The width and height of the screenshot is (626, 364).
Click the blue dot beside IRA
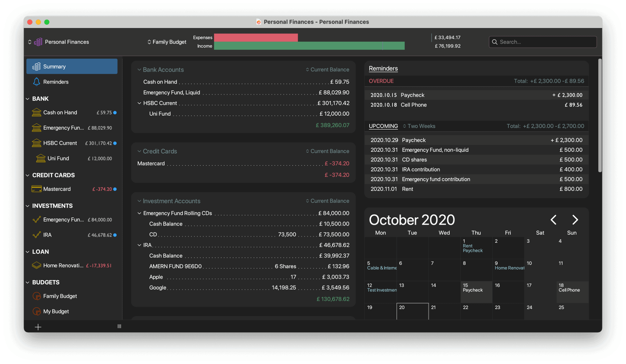(115, 235)
